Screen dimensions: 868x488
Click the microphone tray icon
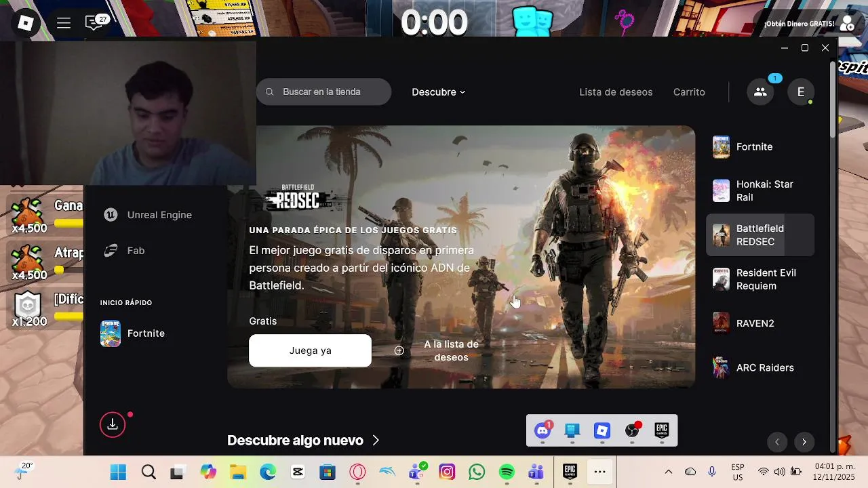tap(712, 472)
